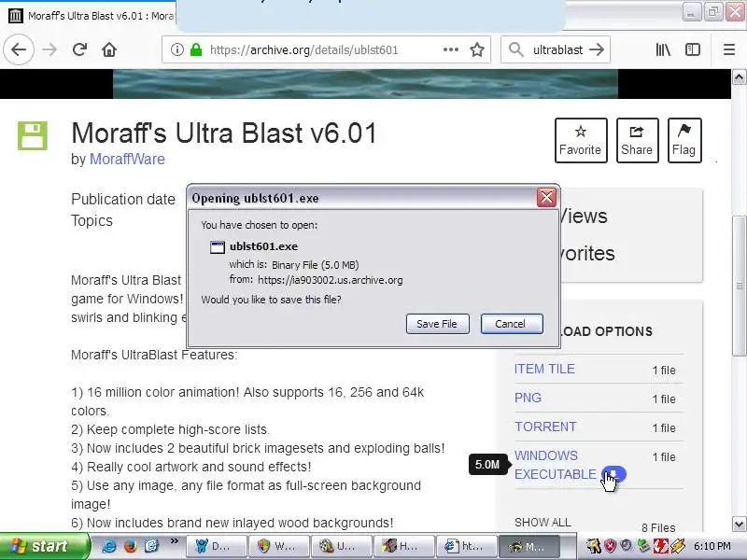Click the 5.0M size tooltip
The height and width of the screenshot is (560, 747).
tap(486, 464)
